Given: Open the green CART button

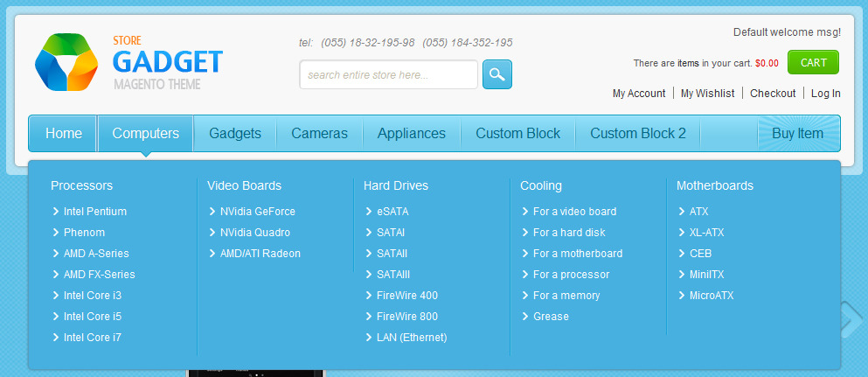Looking at the screenshot, I should click(813, 63).
